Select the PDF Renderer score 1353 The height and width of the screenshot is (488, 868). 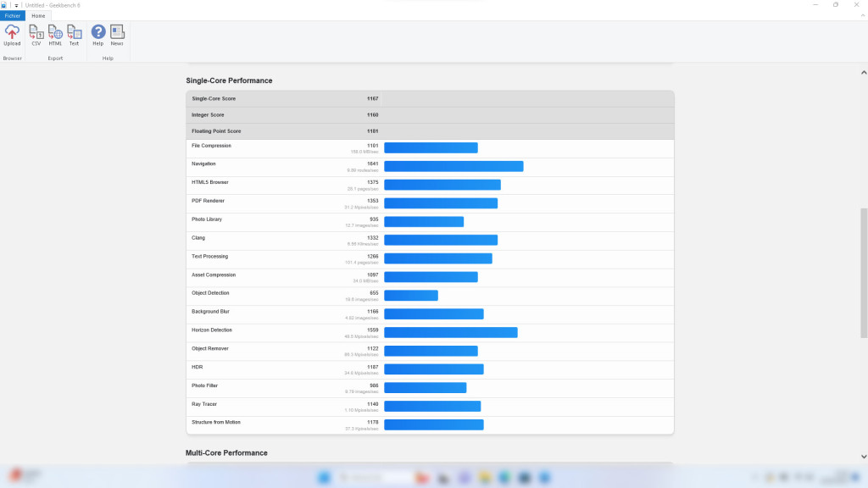(x=373, y=201)
